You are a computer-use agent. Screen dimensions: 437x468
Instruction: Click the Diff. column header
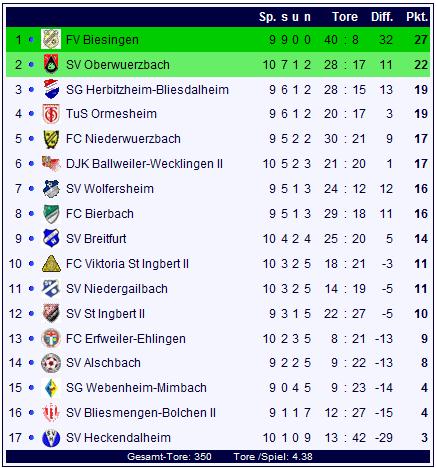tap(382, 17)
